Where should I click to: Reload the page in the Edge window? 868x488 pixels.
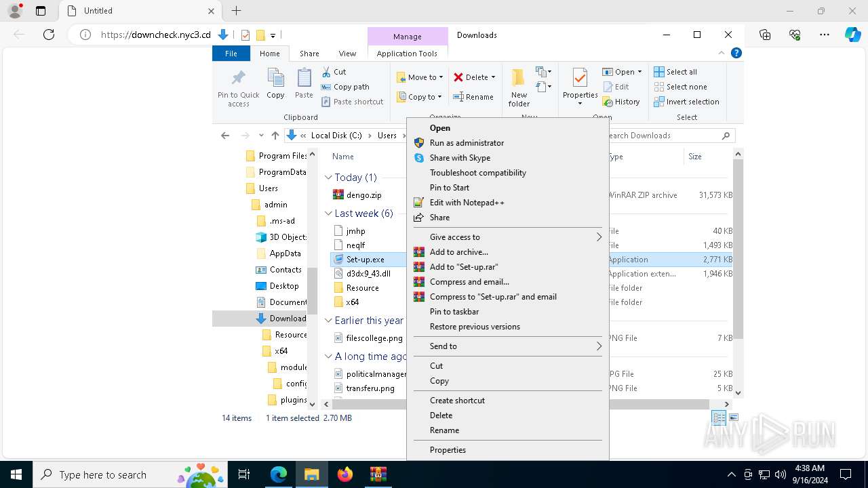tap(49, 35)
